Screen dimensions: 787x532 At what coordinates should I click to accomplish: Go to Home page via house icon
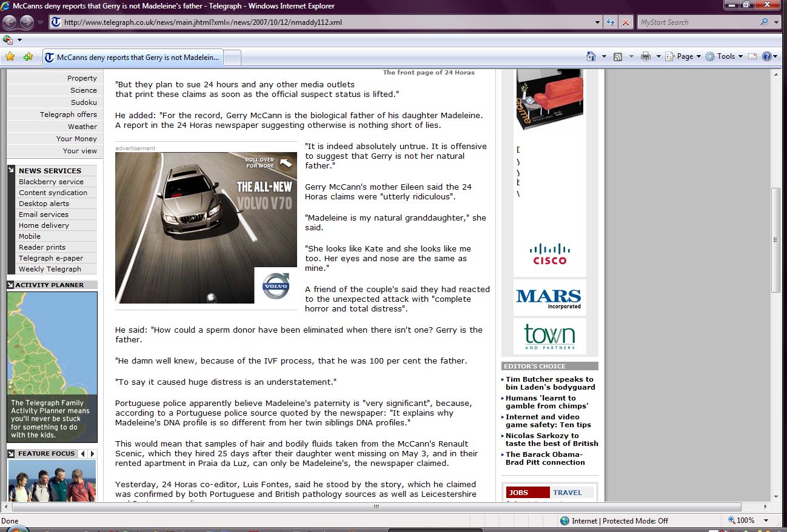[591, 56]
